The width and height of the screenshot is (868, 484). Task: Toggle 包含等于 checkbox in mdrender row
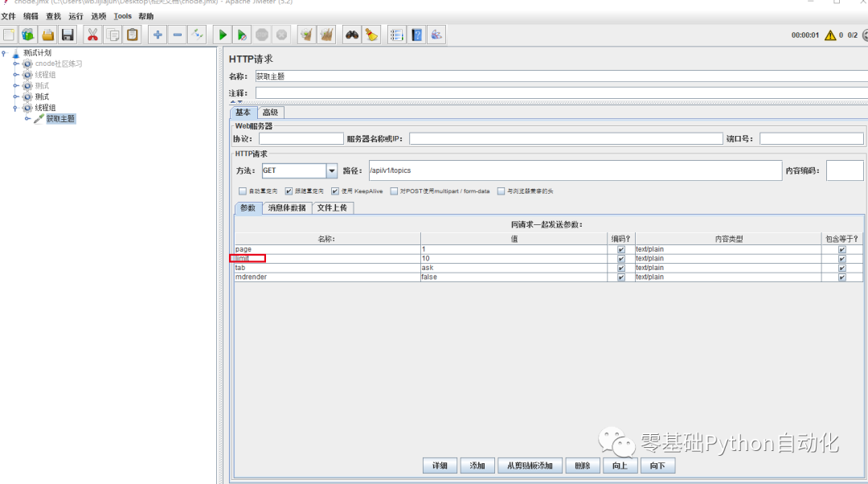pos(842,277)
